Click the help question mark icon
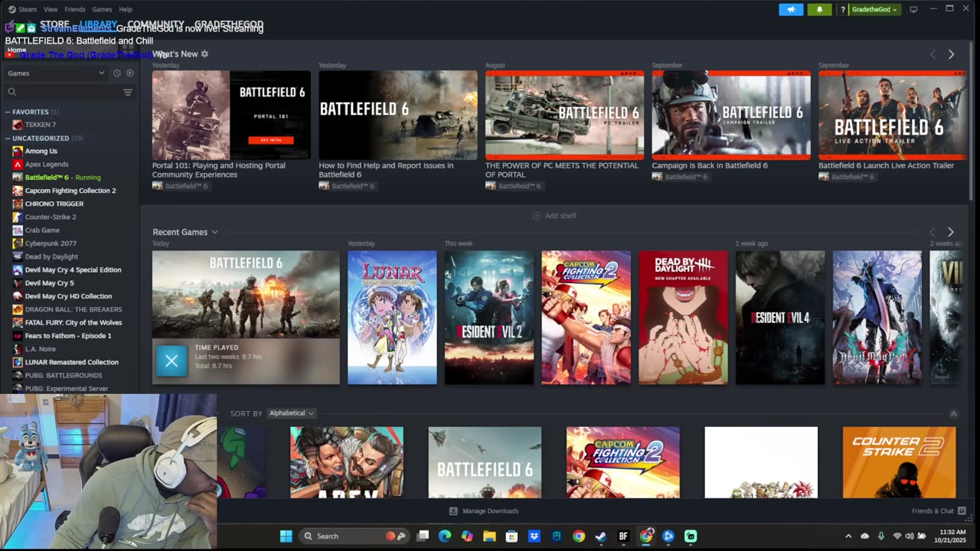The width and height of the screenshot is (980, 551). [x=843, y=9]
